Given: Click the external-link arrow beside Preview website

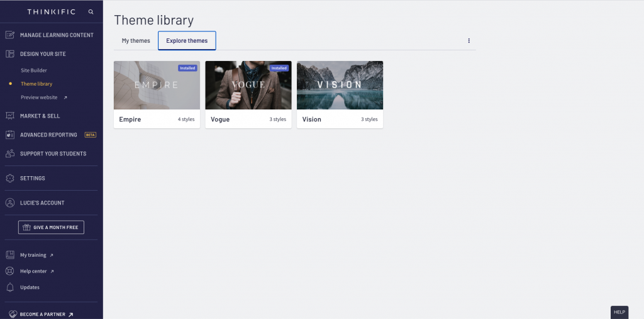Looking at the screenshot, I should pos(65,98).
